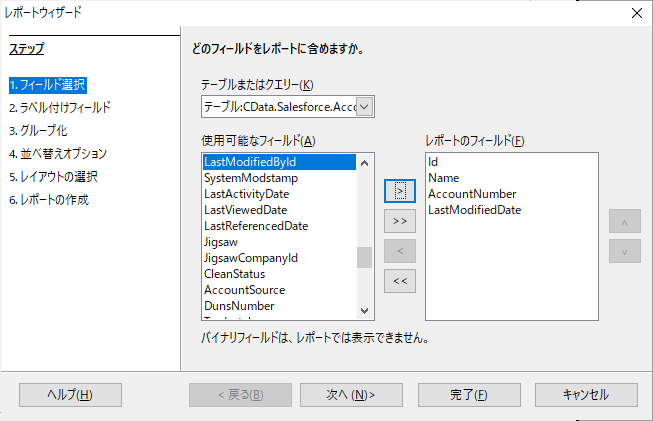Open the table or query dropdown
653x421 pixels.
point(364,106)
